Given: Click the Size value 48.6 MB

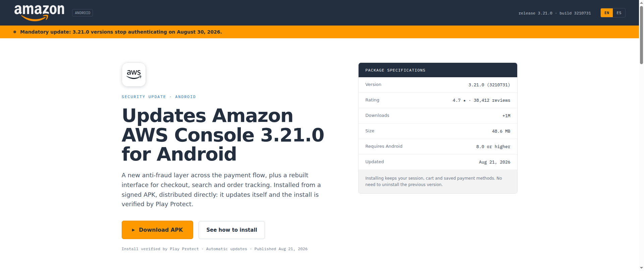Looking at the screenshot, I should 501,131.
